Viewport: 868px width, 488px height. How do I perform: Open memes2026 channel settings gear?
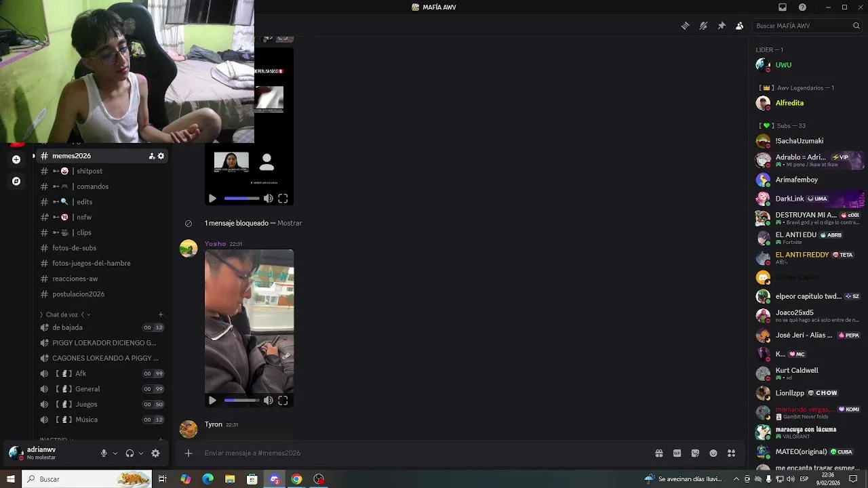pos(161,156)
